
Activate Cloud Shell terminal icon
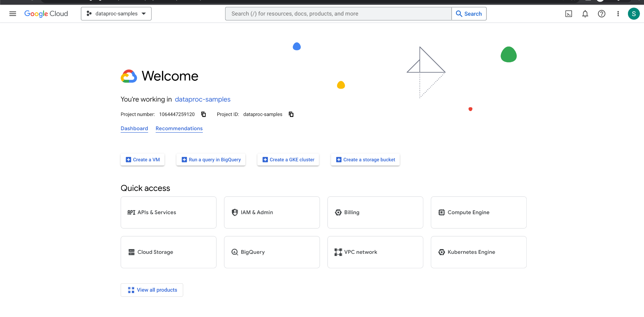pos(569,14)
